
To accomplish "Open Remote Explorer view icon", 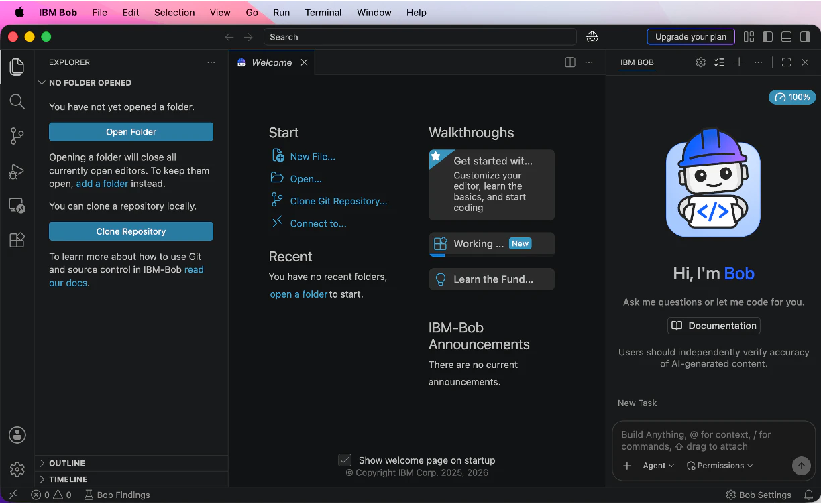I will (x=17, y=206).
